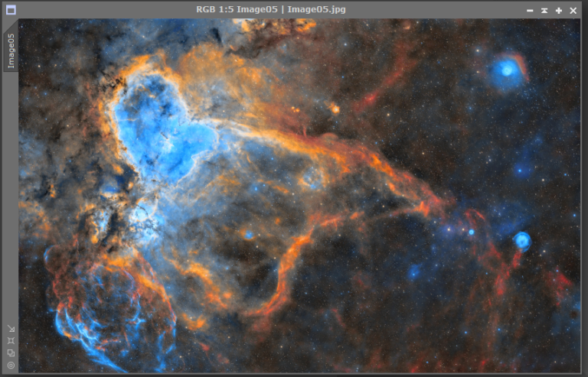Click the diagonal arrow icon in the left panel

click(x=11, y=329)
